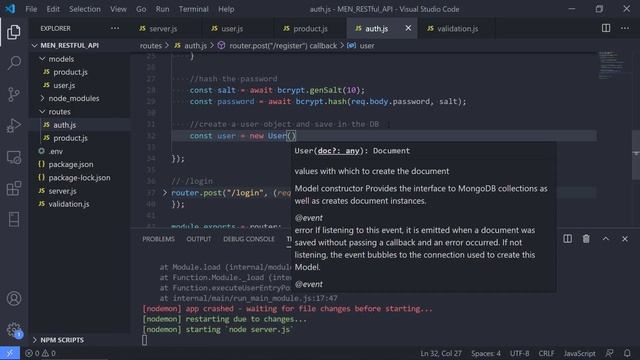This screenshot has width=640, height=360.
Task: Open the Terminal menu
Action: click(193, 9)
